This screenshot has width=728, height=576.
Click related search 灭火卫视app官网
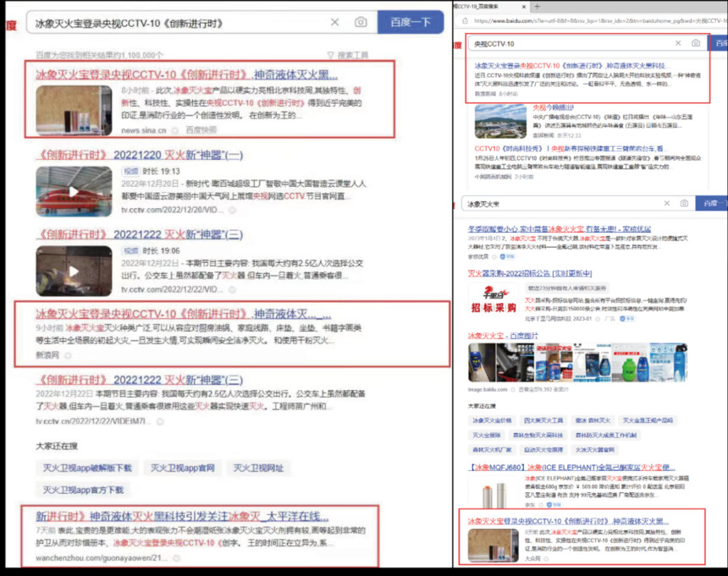click(x=183, y=468)
